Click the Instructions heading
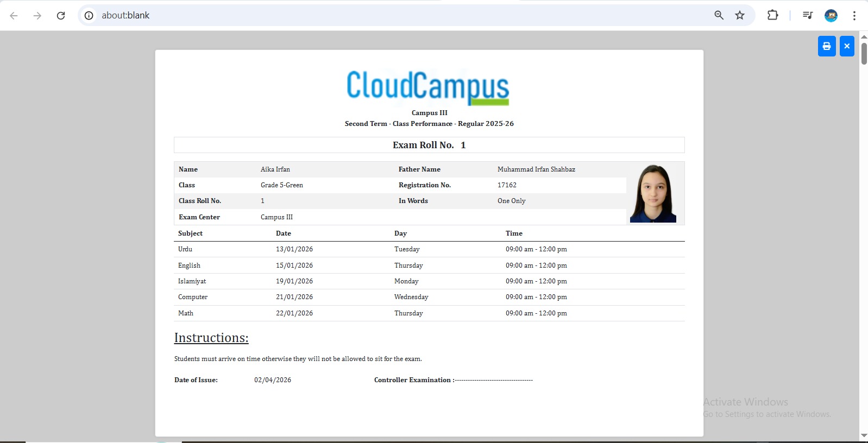The image size is (868, 443). [x=211, y=338]
